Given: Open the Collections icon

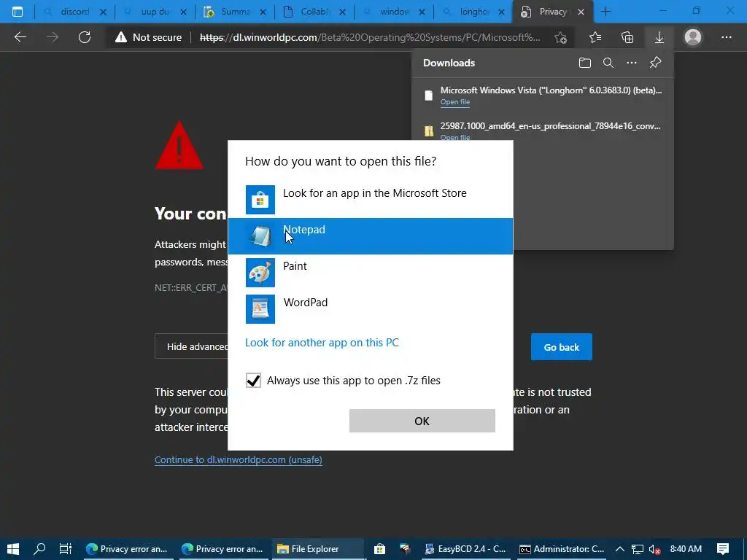Looking at the screenshot, I should tap(627, 37).
